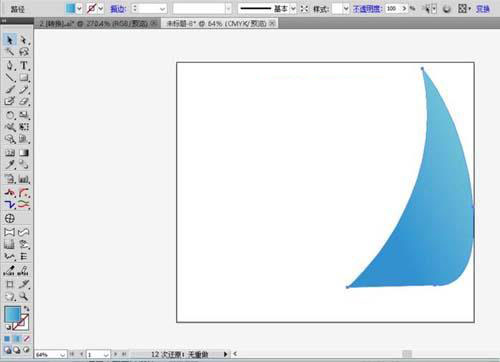Select the Type tool
This screenshot has width=500, height=362.
[24, 65]
